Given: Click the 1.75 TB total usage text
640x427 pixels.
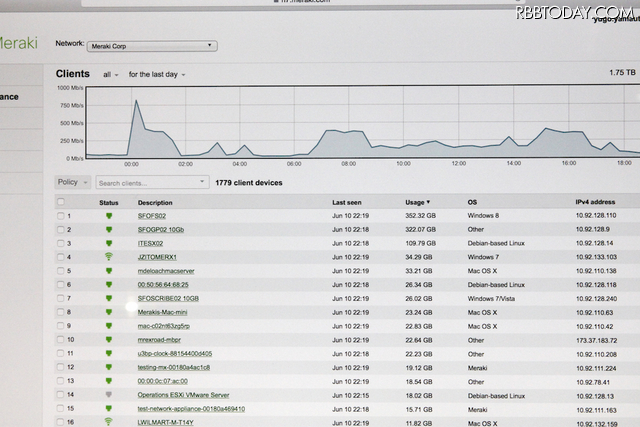Looking at the screenshot, I should (x=622, y=72).
